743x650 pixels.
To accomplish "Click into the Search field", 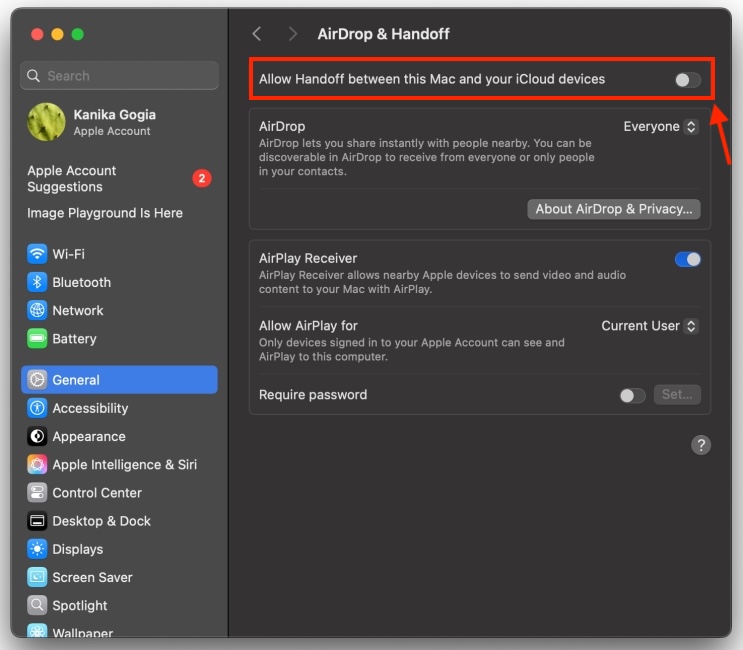I will [119, 76].
